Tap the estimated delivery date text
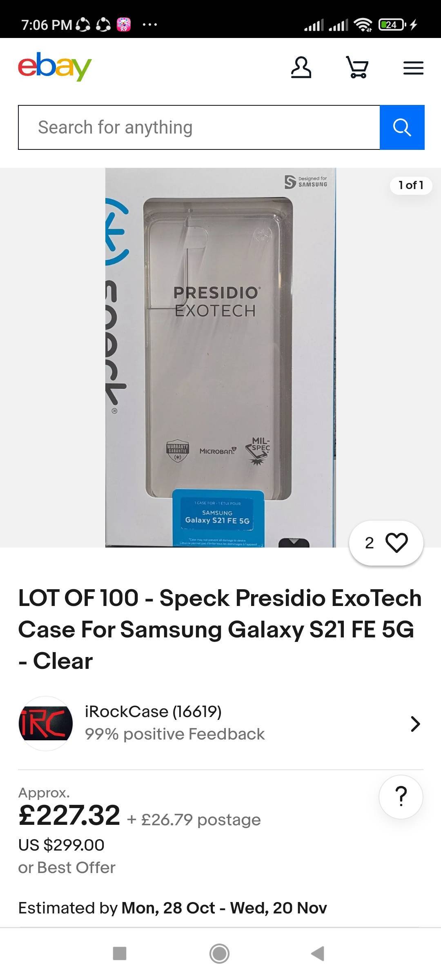 (172, 908)
